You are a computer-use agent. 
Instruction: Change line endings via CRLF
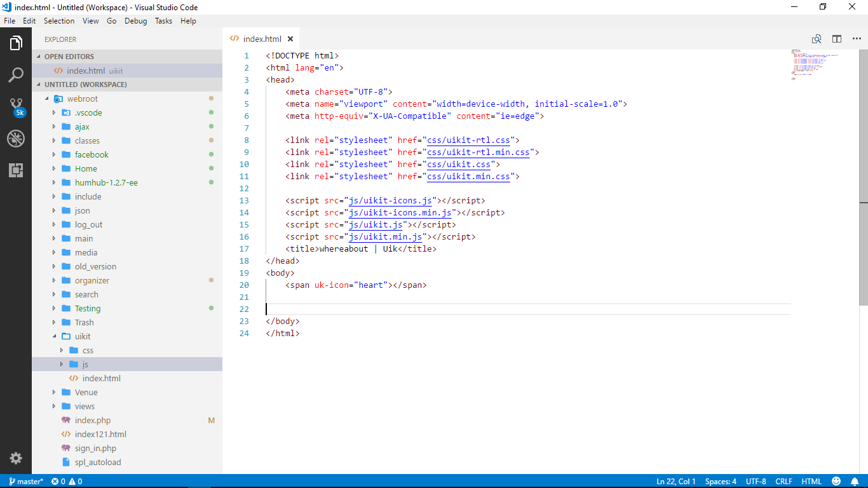[x=783, y=481]
